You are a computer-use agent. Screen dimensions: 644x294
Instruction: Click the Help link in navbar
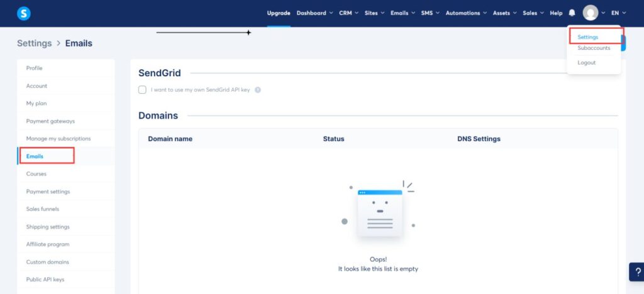coord(556,13)
